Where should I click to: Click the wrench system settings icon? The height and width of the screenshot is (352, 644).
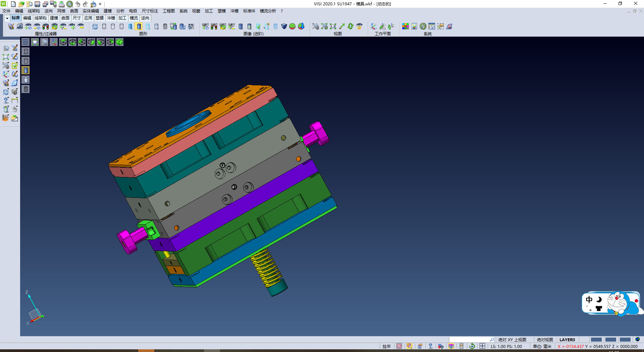pos(423,26)
